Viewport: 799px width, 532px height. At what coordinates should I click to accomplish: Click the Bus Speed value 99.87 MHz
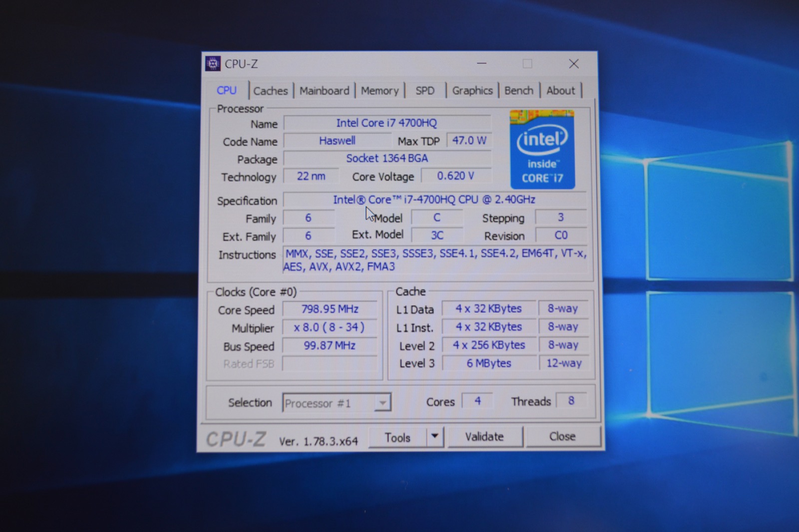click(330, 345)
